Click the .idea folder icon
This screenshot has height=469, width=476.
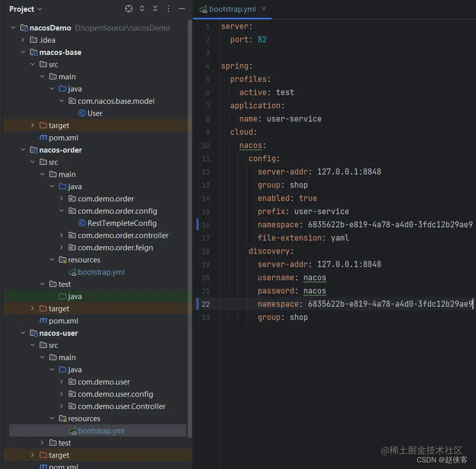point(34,40)
